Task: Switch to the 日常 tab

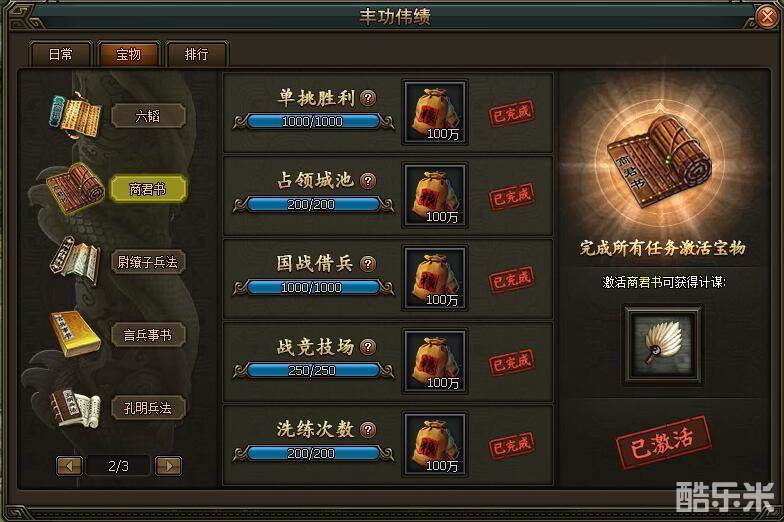Action: tap(60, 54)
